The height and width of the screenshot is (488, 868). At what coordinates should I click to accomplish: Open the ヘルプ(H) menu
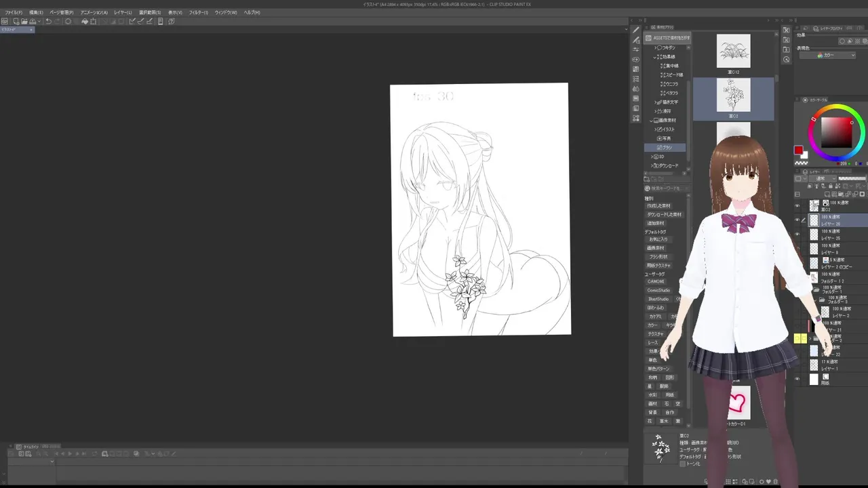(x=252, y=12)
